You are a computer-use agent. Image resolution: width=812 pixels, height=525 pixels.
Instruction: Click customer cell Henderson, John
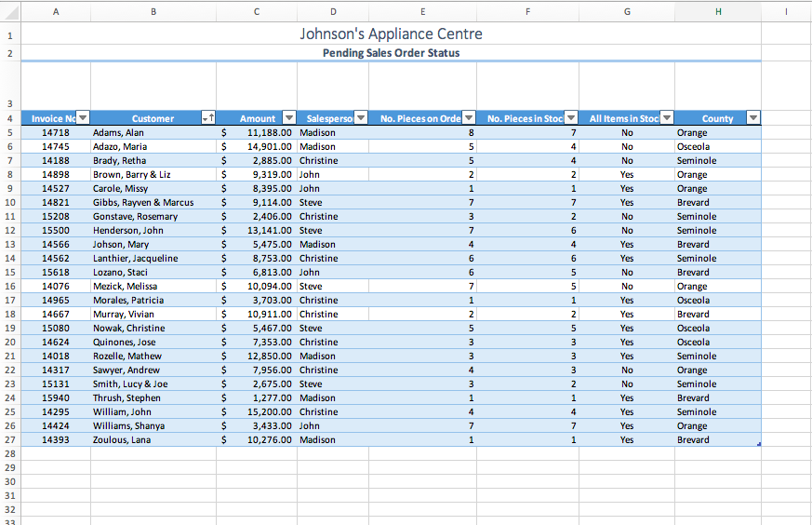[153, 231]
